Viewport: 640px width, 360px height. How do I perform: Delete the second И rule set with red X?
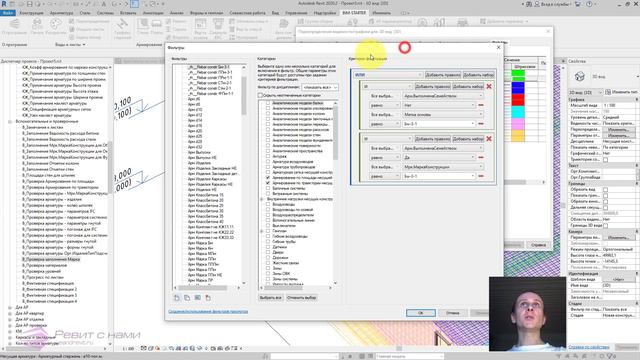pyautogui.click(x=489, y=139)
